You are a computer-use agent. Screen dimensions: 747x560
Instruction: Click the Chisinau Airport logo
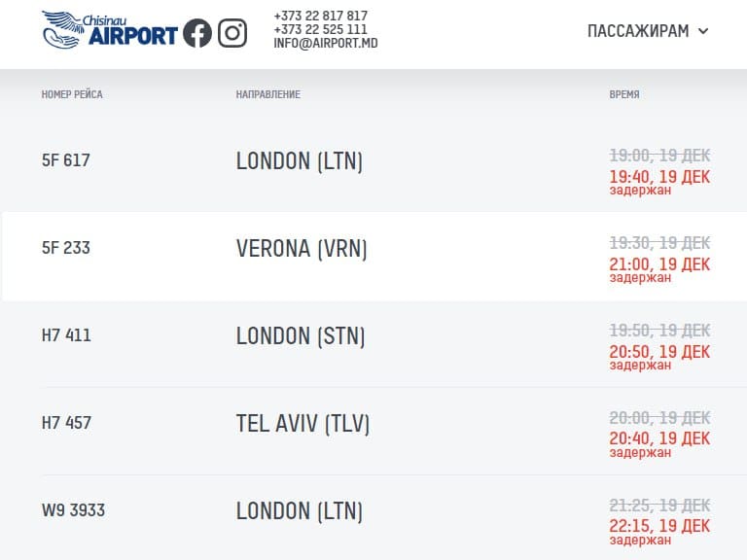(x=110, y=30)
